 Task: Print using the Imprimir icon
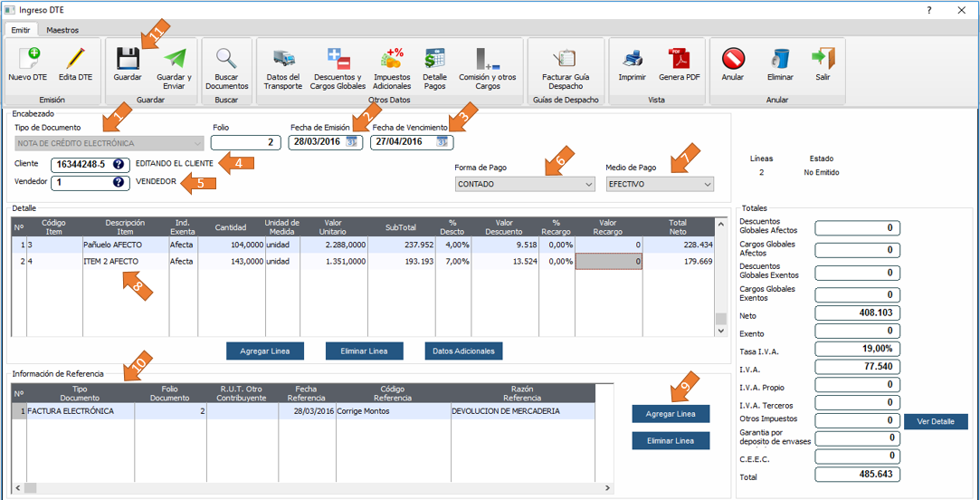pyautogui.click(x=633, y=59)
